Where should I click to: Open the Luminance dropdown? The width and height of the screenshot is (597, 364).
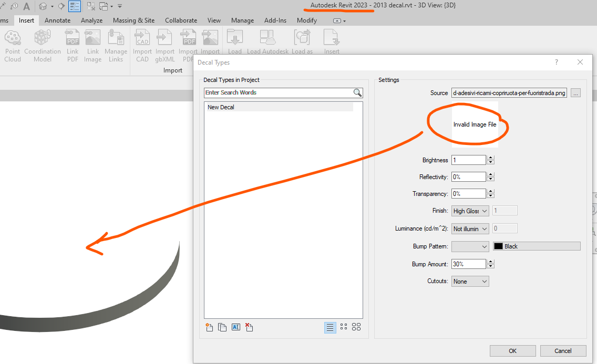470,228
